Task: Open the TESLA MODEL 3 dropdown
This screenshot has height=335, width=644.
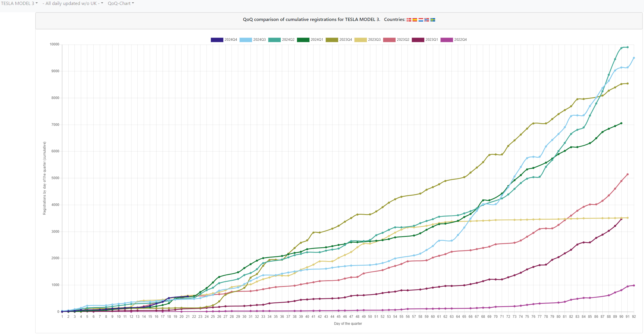Action: pos(19,3)
